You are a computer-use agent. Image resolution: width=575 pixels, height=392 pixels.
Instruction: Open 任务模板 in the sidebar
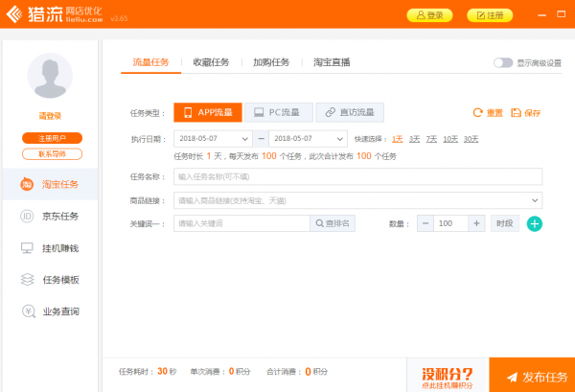51,280
